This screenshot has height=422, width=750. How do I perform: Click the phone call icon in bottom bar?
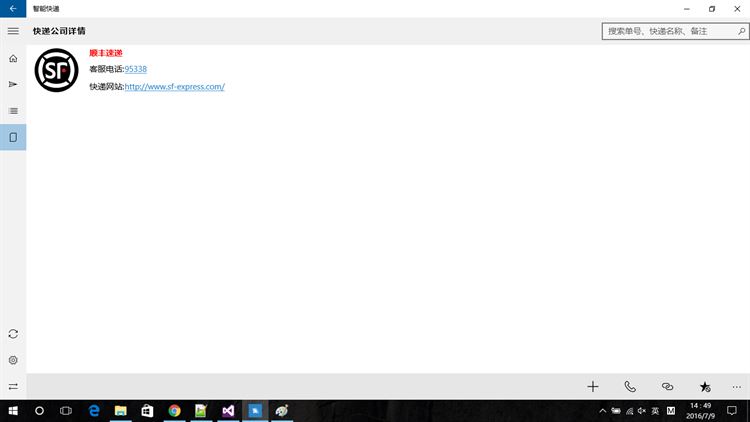pos(630,387)
